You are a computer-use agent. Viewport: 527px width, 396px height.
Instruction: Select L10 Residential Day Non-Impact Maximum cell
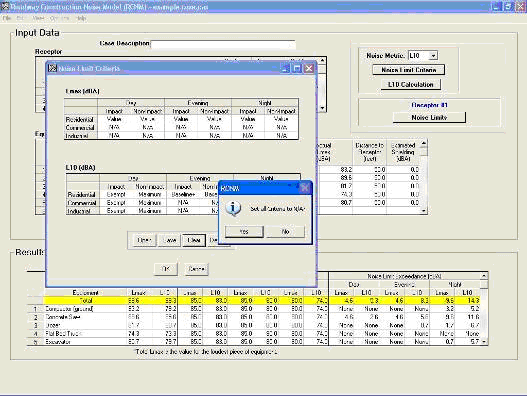tap(150, 194)
